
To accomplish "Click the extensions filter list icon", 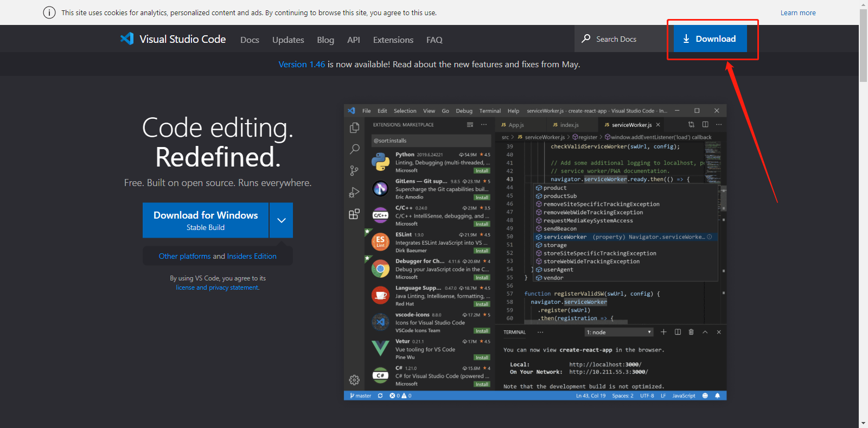I will tap(470, 125).
